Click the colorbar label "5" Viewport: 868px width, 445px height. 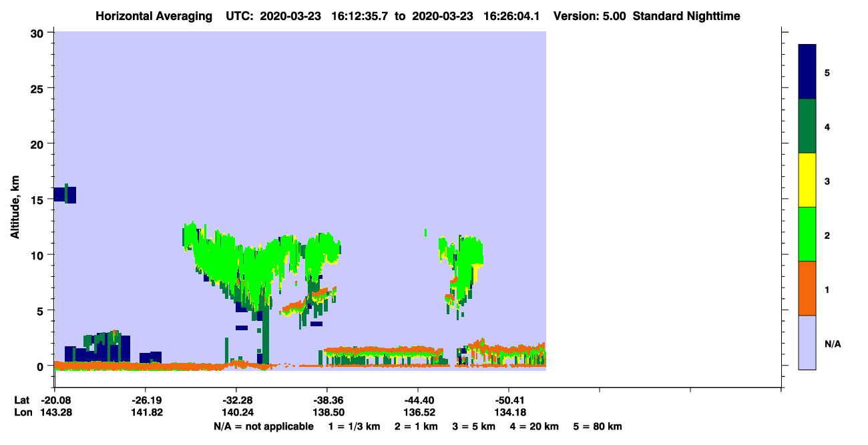[x=827, y=72]
